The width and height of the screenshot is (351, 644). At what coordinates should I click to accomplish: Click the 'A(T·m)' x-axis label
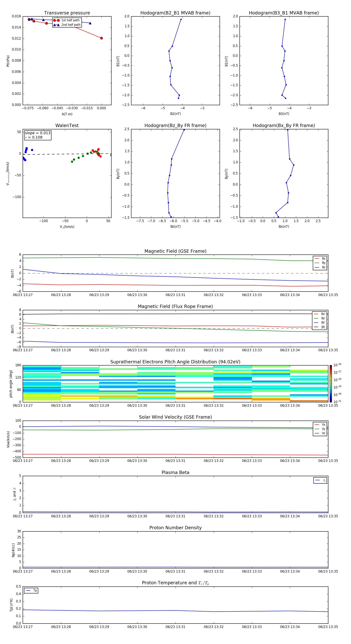[x=67, y=114]
